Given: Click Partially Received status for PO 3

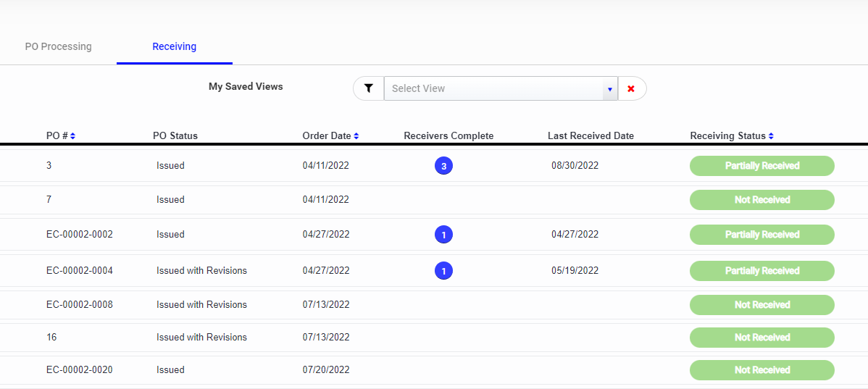Looking at the screenshot, I should [761, 165].
